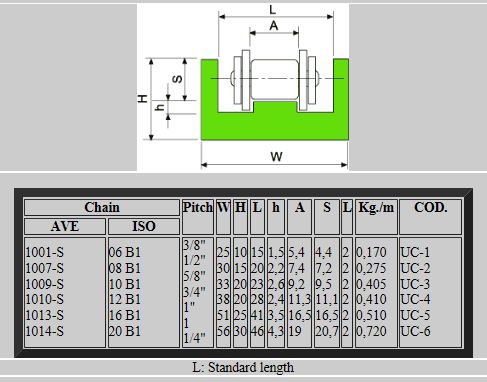Select the 3/8" pitch value

pos(194,245)
